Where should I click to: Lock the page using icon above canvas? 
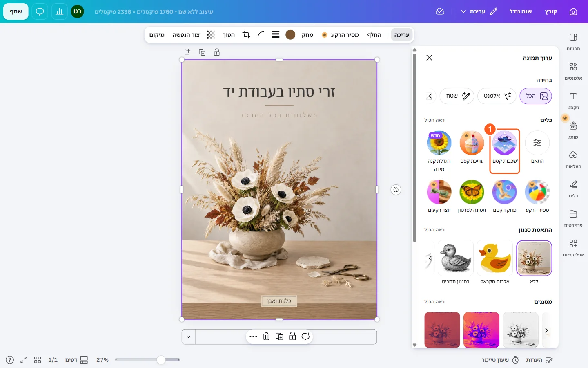pos(217,52)
